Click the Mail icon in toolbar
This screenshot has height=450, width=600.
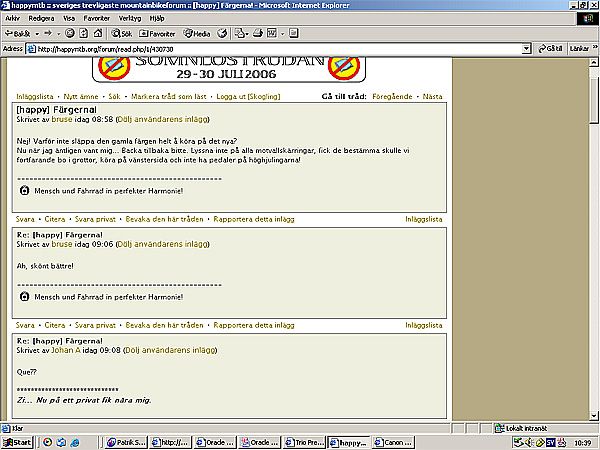coord(240,34)
